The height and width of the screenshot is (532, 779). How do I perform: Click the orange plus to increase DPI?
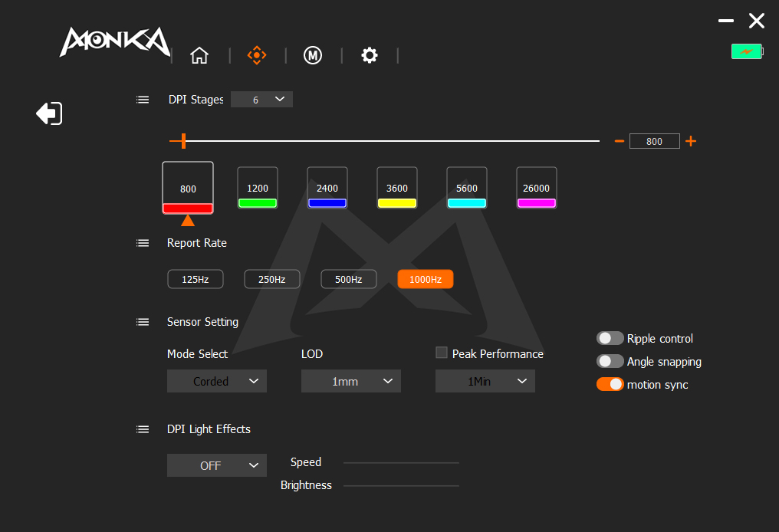[x=691, y=141]
